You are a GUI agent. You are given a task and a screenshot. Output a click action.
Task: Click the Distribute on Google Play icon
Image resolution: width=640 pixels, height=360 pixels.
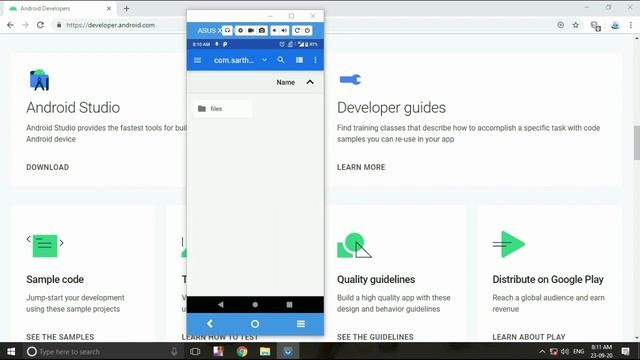tap(509, 244)
